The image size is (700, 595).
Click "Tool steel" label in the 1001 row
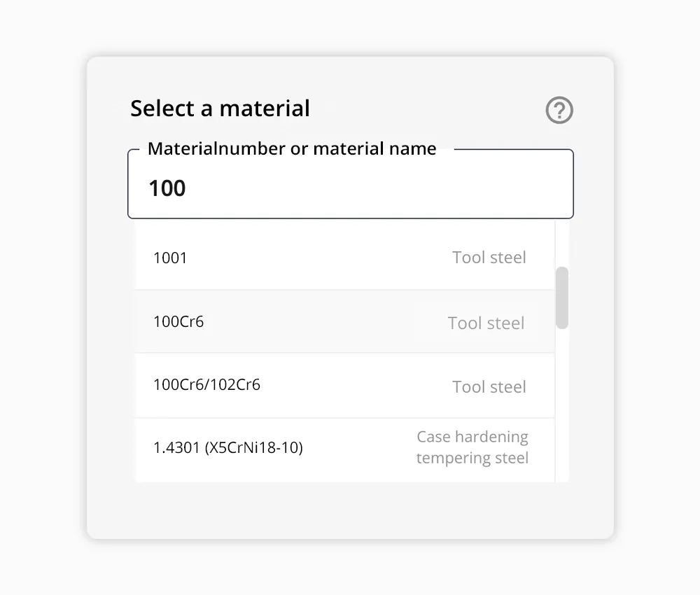click(489, 258)
